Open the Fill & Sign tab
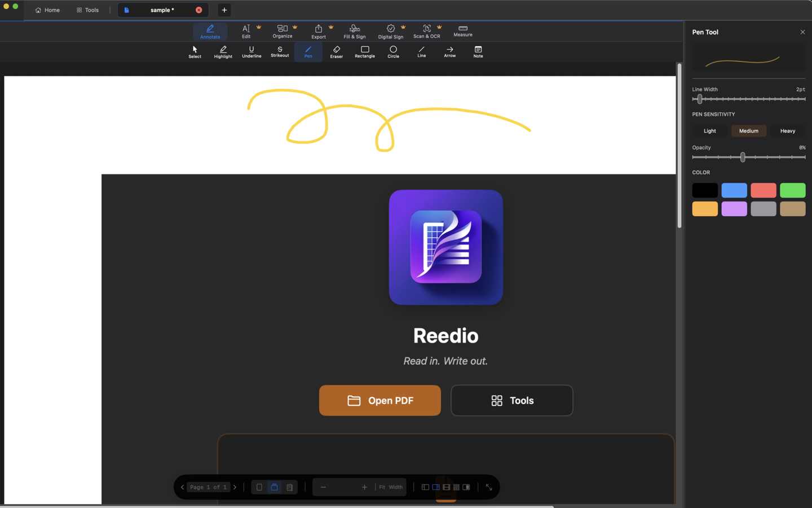This screenshot has width=812, height=508. [x=354, y=31]
